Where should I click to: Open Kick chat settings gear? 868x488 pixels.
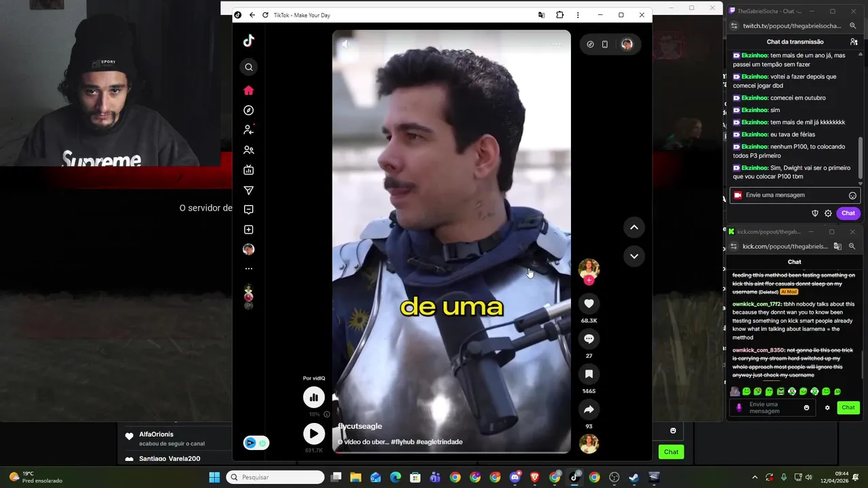point(827,407)
